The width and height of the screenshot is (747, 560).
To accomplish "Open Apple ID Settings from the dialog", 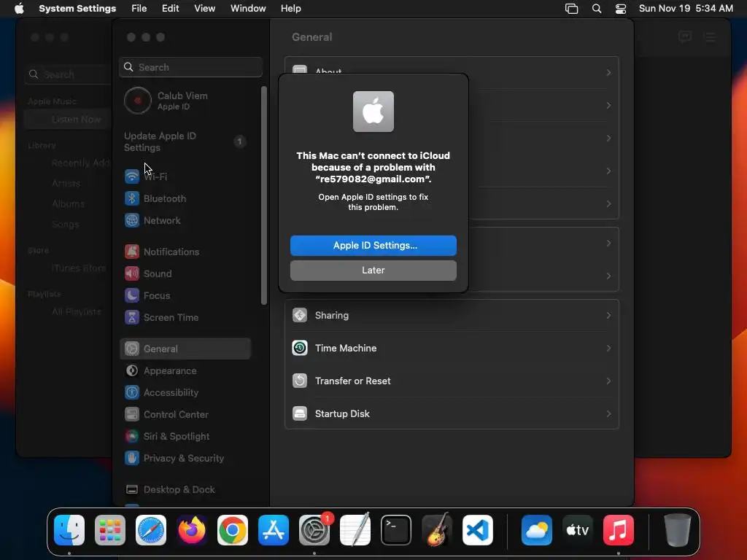I will pyautogui.click(x=373, y=245).
